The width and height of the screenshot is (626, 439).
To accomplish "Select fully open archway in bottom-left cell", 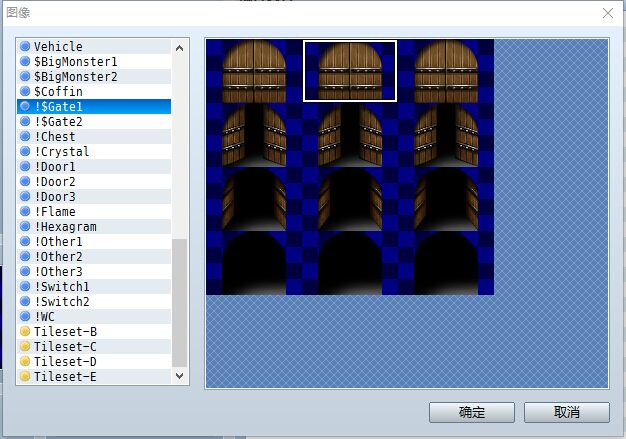I will pos(254,263).
